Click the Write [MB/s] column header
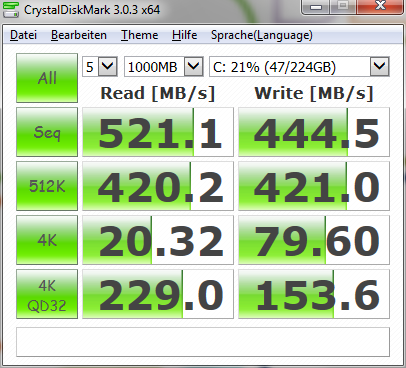The image size is (406, 368). click(x=314, y=93)
